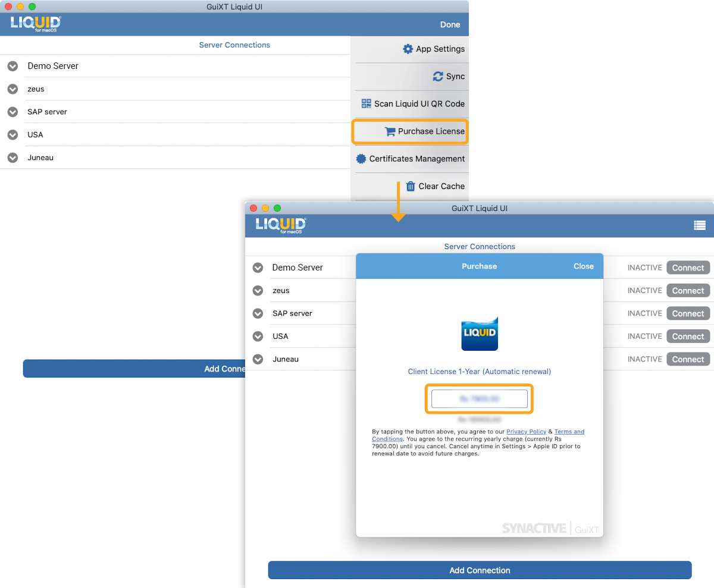Expand Demo Server in the back window

point(12,66)
